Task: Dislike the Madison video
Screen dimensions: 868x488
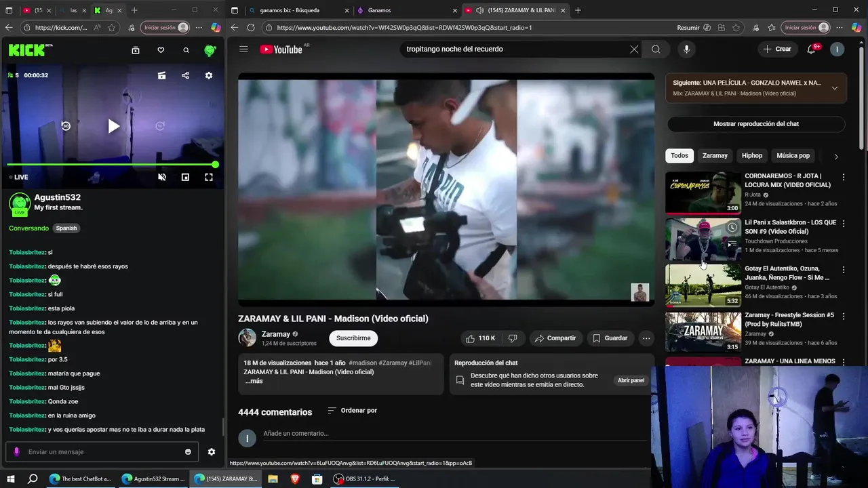Action: [513, 338]
